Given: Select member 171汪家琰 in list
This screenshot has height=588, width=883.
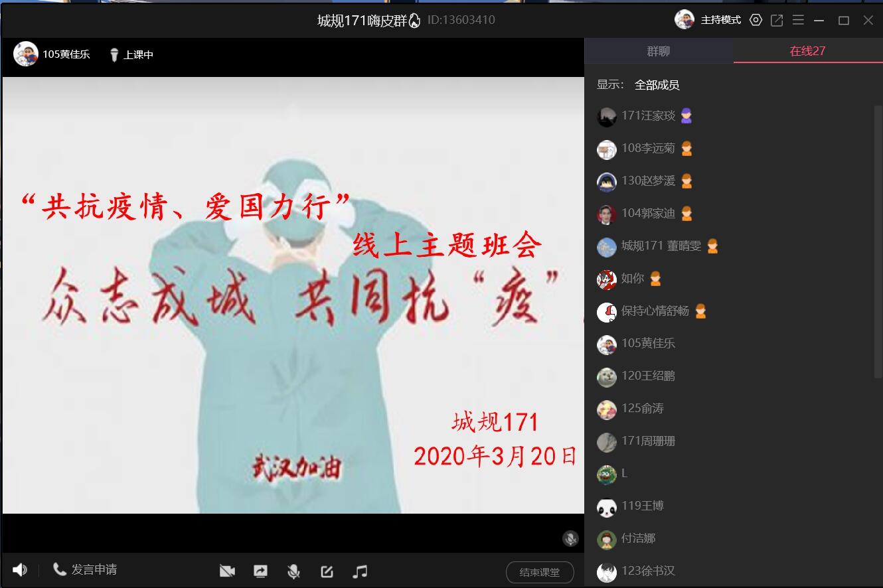Looking at the screenshot, I should click(x=648, y=116).
